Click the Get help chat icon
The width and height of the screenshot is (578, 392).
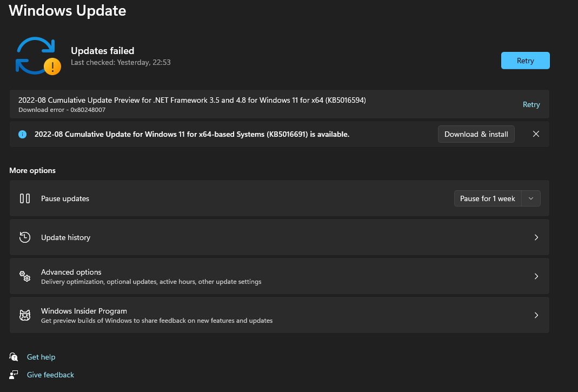[x=14, y=357]
